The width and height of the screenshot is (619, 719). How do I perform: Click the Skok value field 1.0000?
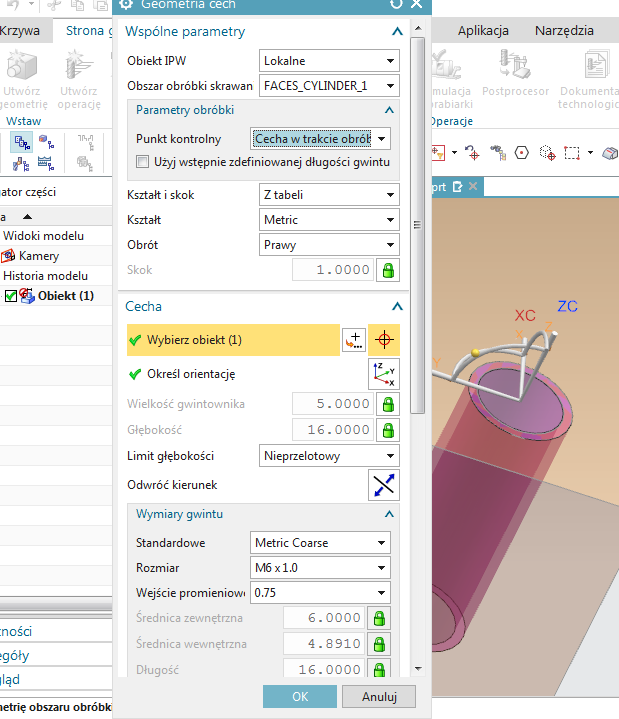333,270
